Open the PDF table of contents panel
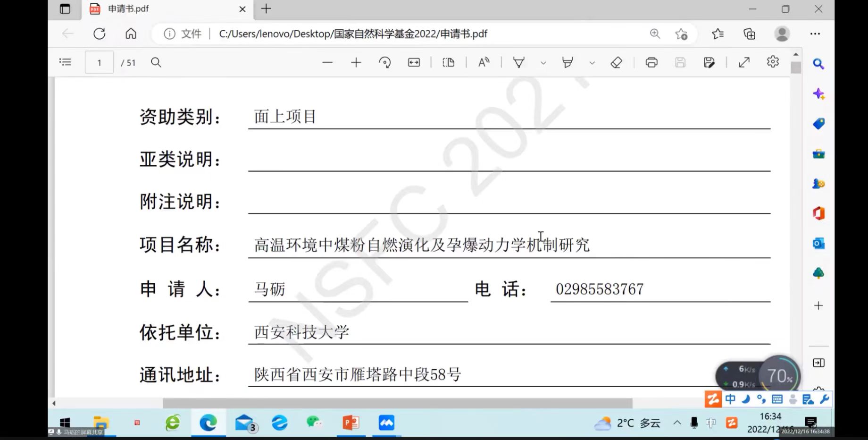 click(x=65, y=62)
